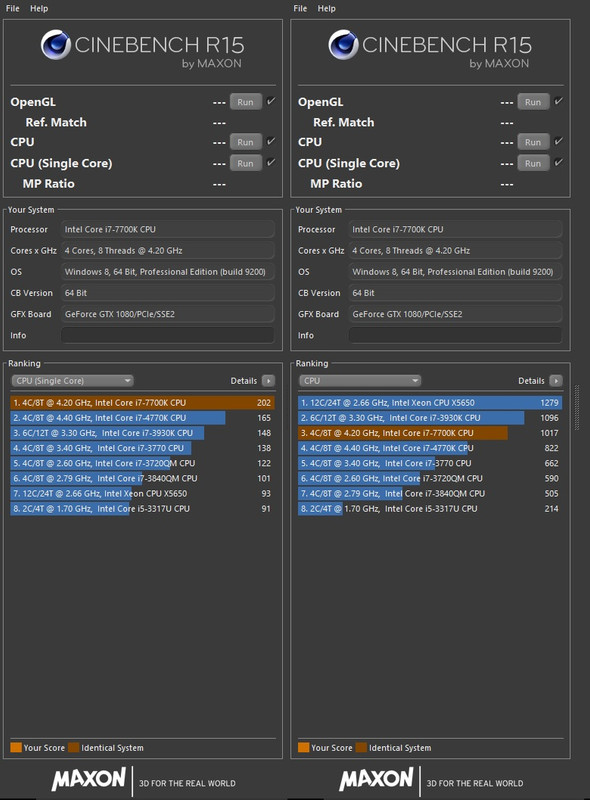Click CB Version field in left window
The image size is (590, 800).
pos(168,293)
